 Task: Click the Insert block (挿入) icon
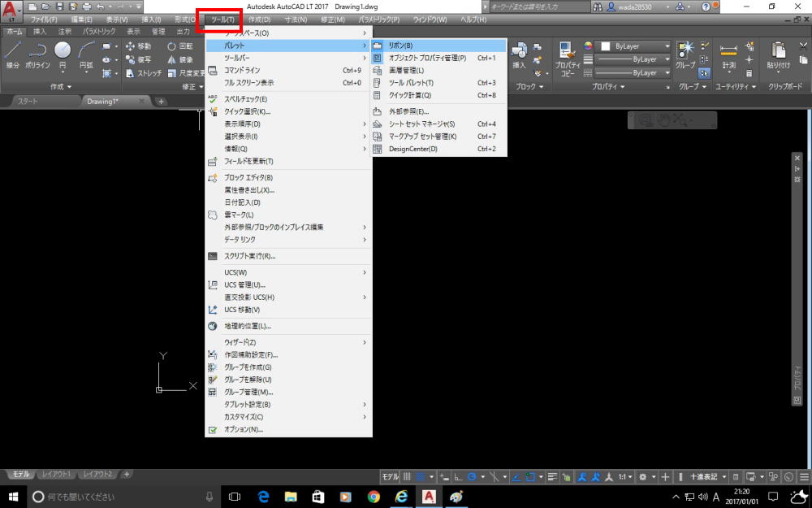pyautogui.click(x=519, y=55)
